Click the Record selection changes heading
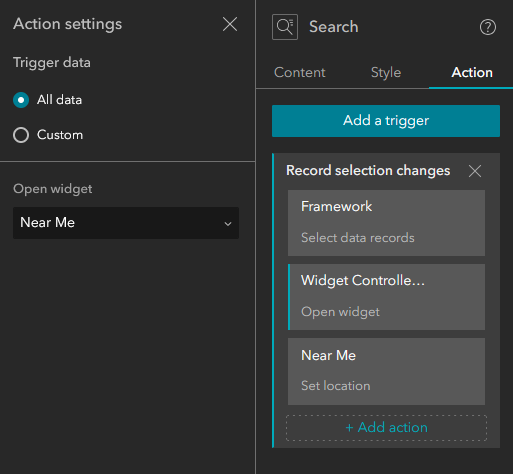 tap(368, 171)
